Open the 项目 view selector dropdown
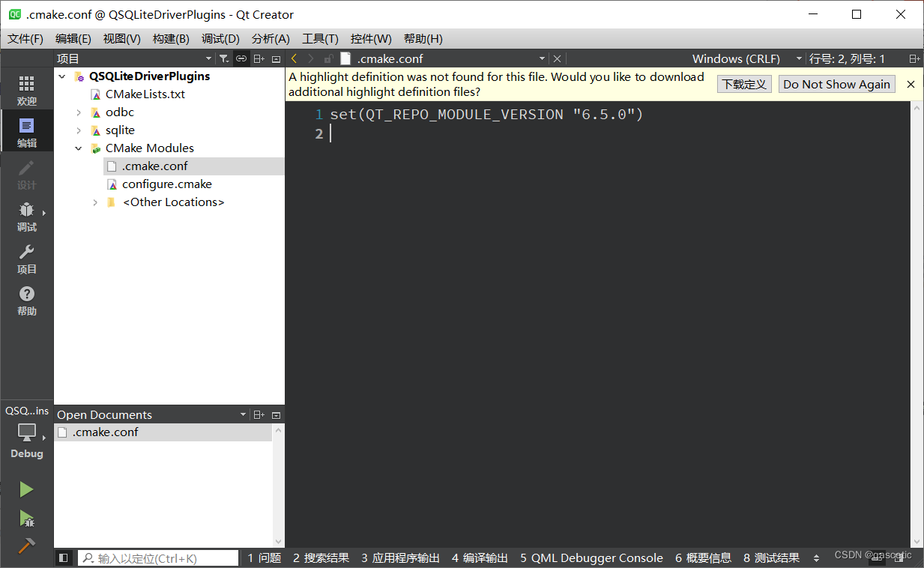The height and width of the screenshot is (568, 924). [x=135, y=58]
